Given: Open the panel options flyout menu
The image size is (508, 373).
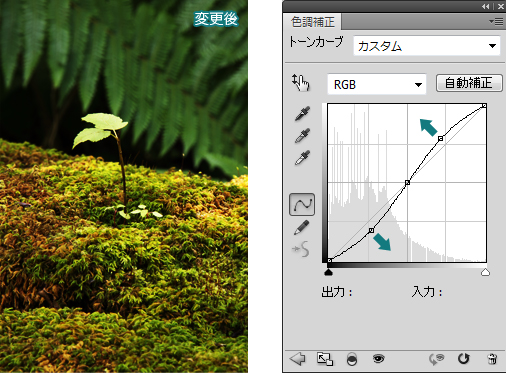Looking at the screenshot, I should click(x=496, y=22).
